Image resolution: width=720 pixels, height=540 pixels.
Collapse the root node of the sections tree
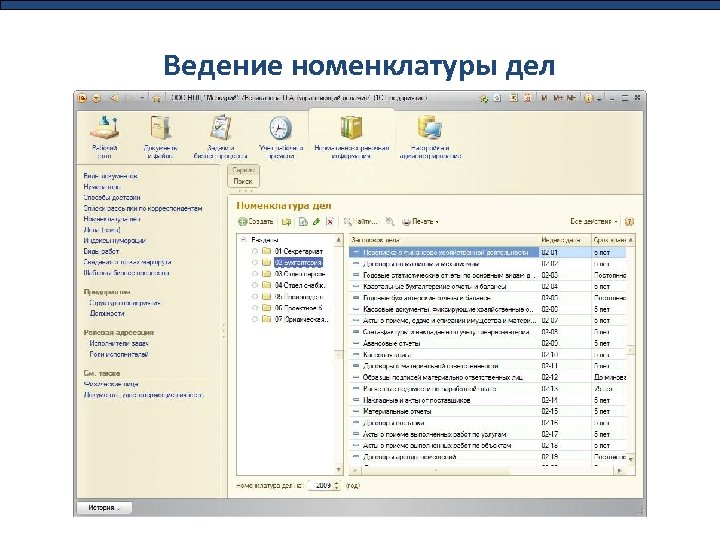244,240
